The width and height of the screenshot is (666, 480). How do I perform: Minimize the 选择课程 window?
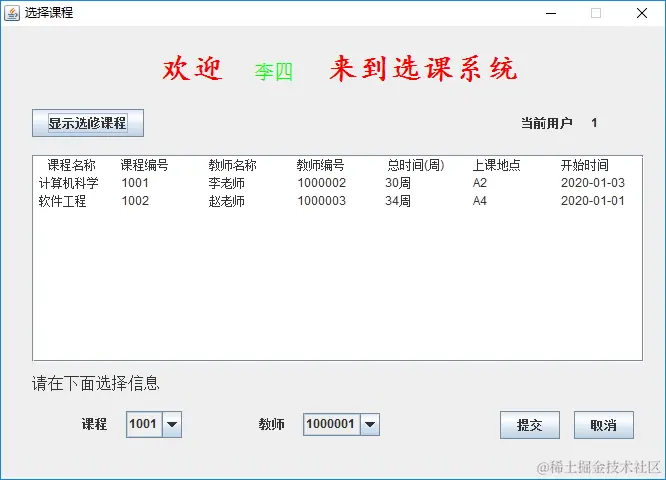coord(551,13)
